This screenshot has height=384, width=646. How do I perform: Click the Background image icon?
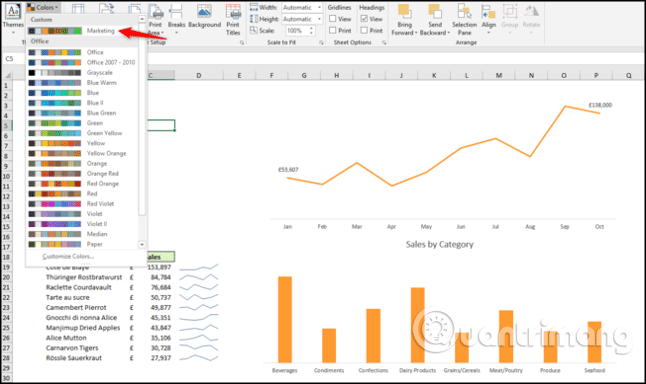click(x=204, y=12)
